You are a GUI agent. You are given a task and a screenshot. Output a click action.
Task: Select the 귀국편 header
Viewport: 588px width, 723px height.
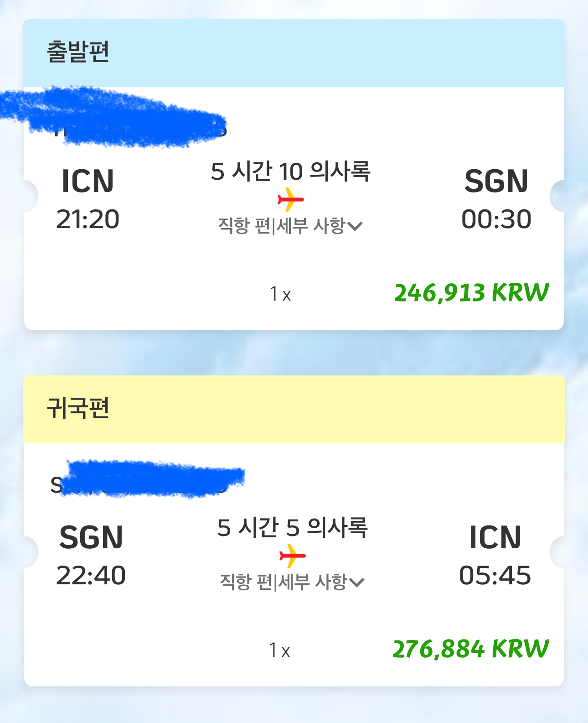tap(78, 408)
